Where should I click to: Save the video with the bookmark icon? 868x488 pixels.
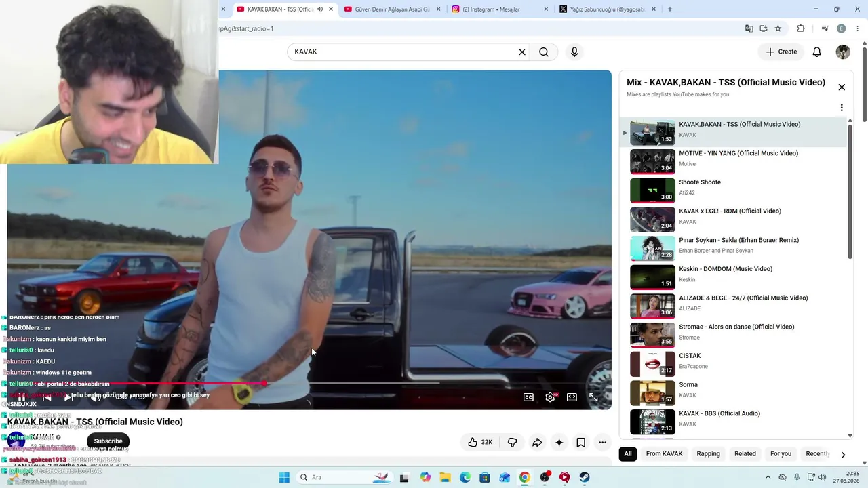click(581, 442)
